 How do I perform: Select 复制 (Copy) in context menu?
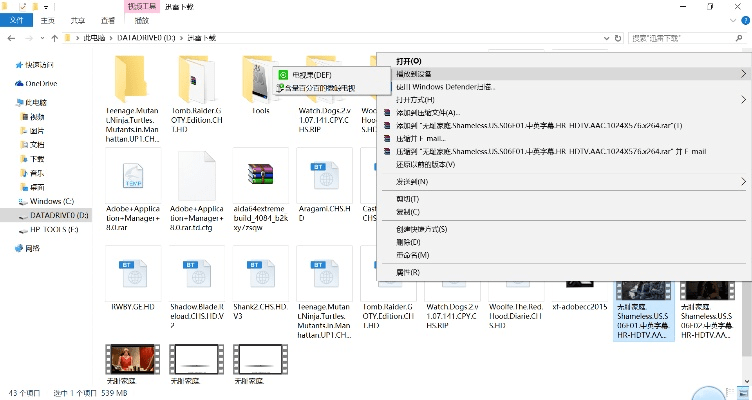tap(406, 212)
